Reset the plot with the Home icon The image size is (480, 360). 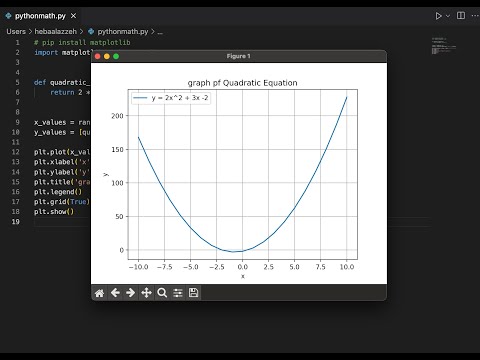pos(99,293)
